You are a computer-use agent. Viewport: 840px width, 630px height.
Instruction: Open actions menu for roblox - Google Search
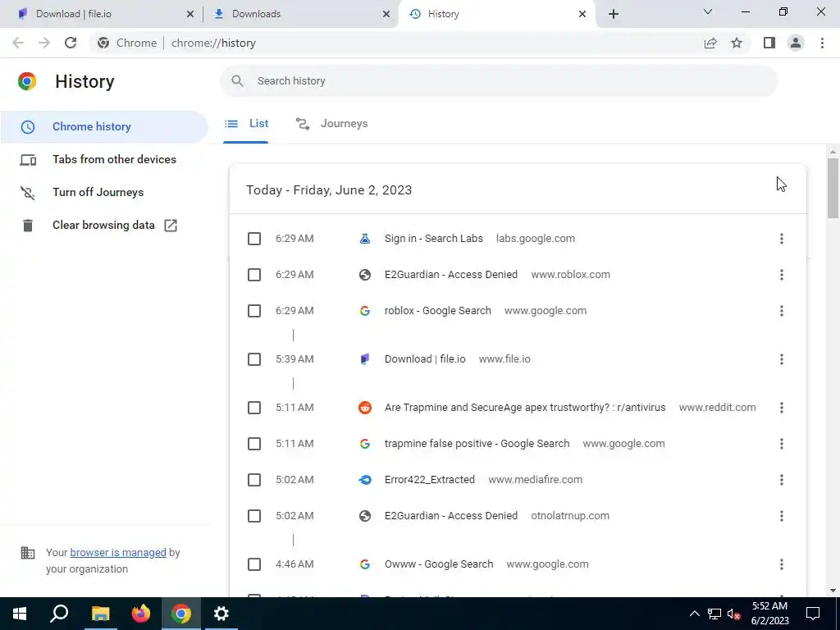click(x=782, y=311)
